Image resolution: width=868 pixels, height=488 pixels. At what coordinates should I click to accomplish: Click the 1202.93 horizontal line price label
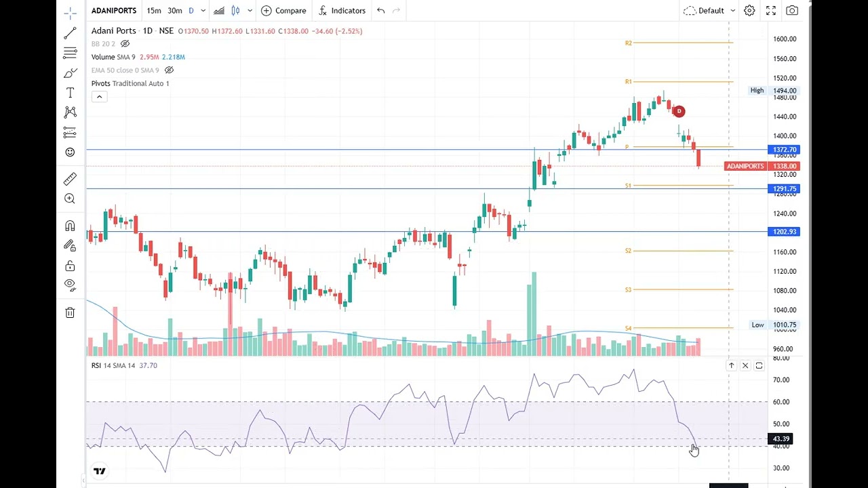click(784, 232)
